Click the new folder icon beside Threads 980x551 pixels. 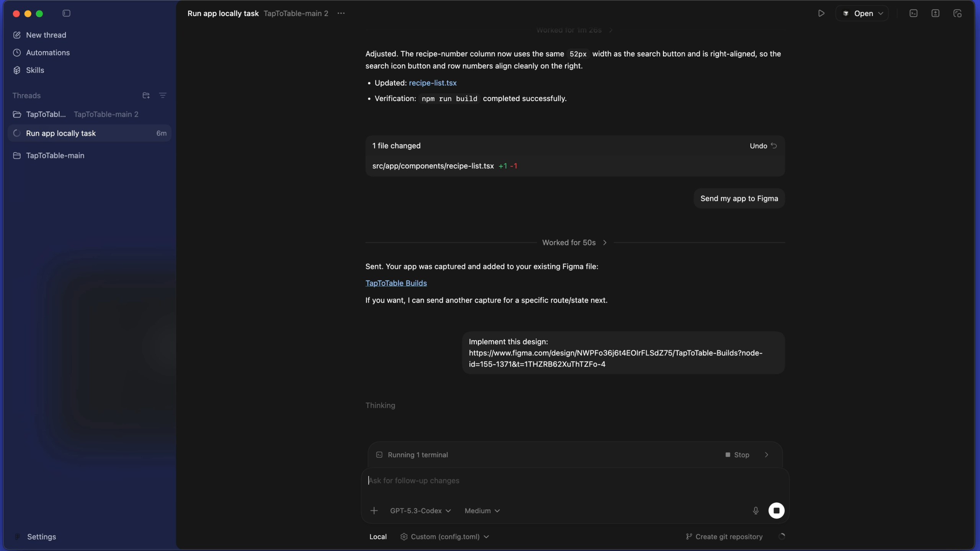[146, 95]
